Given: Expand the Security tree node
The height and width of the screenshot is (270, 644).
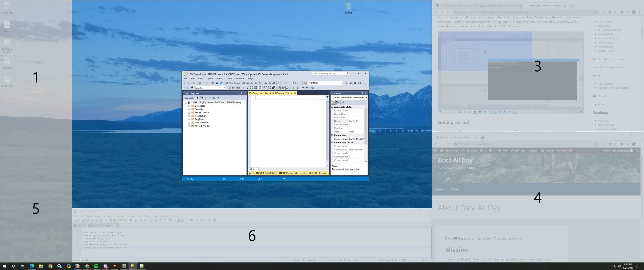Looking at the screenshot, I should coord(189,109).
